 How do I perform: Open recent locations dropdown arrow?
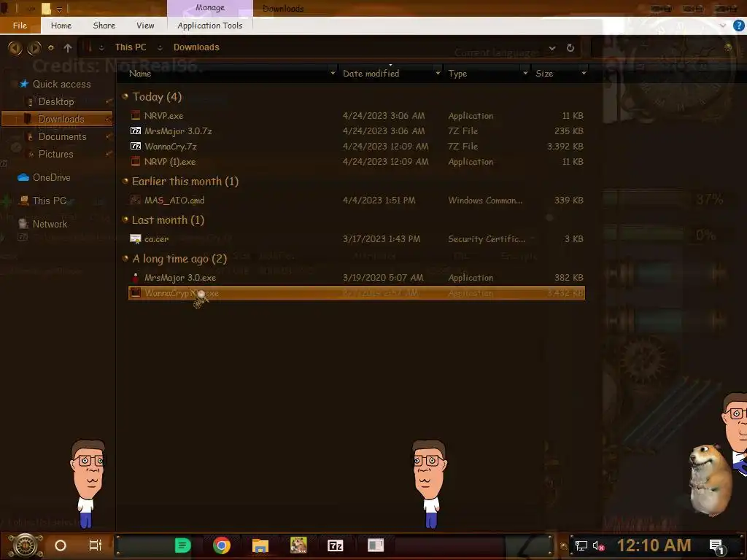coord(50,47)
